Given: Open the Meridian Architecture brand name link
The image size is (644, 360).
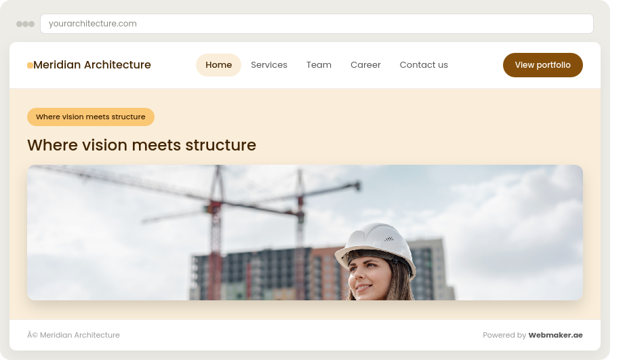Looking at the screenshot, I should click(x=92, y=65).
